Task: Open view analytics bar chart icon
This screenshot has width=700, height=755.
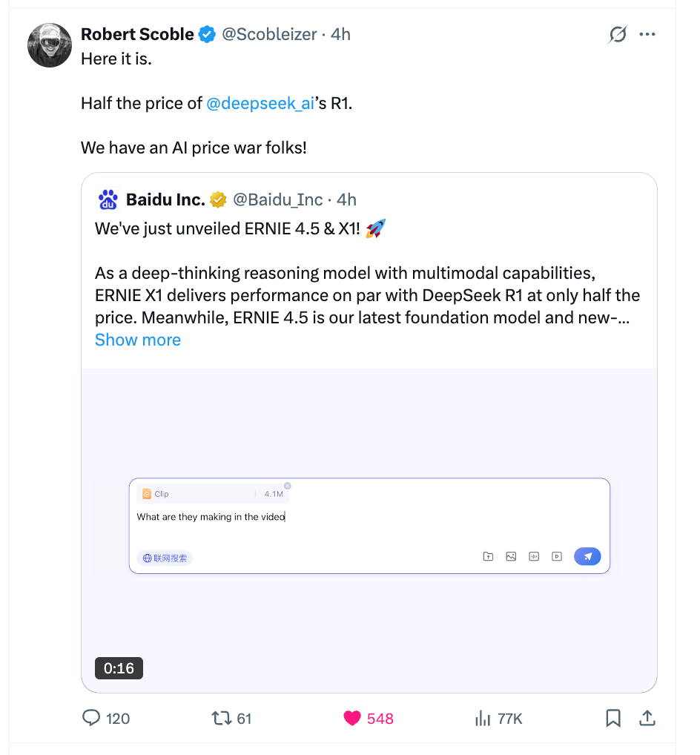Action: [x=483, y=718]
